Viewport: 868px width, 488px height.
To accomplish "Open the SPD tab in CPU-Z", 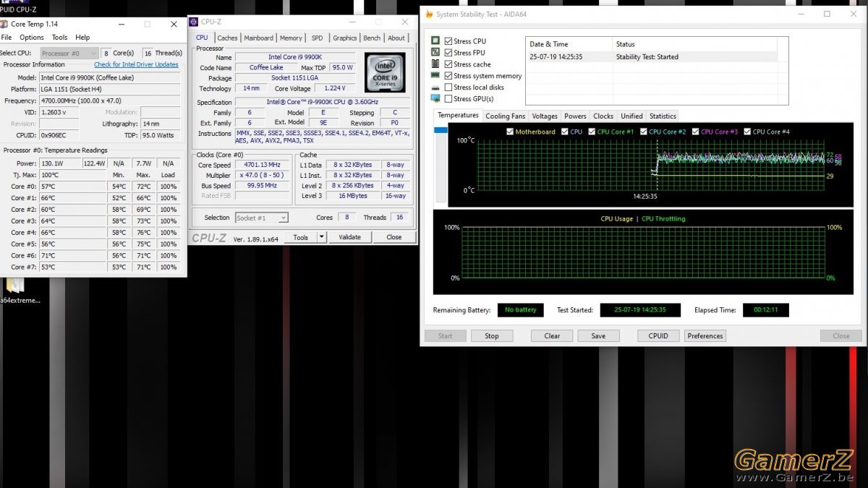I will pos(318,38).
